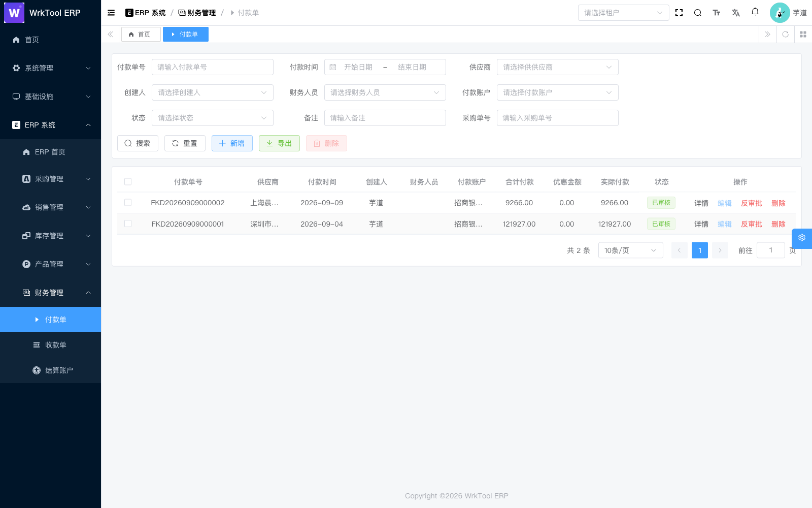Open the 付款账户 account dropdown
The height and width of the screenshot is (508, 812).
[x=557, y=92]
